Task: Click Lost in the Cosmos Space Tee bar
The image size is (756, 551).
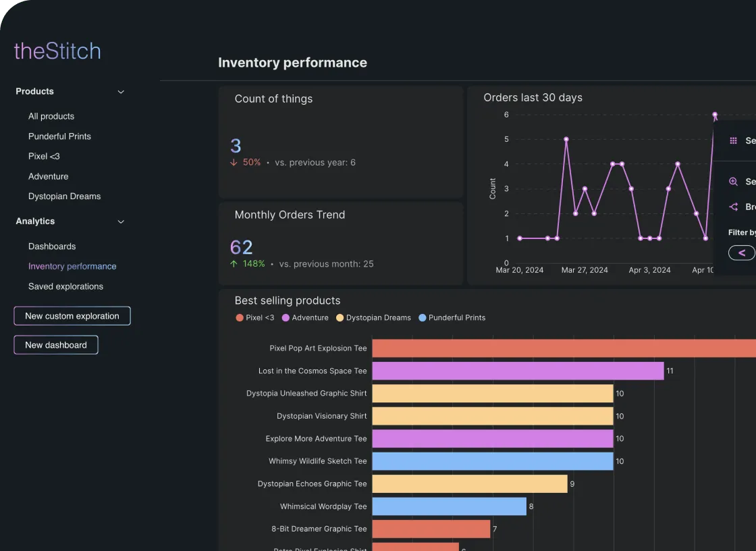Action: point(518,371)
